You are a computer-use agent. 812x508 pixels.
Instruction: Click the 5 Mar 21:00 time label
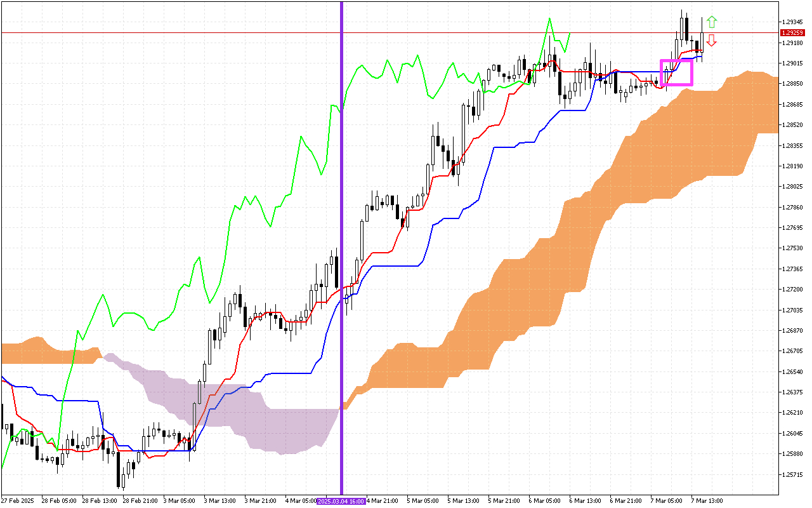(x=504, y=501)
